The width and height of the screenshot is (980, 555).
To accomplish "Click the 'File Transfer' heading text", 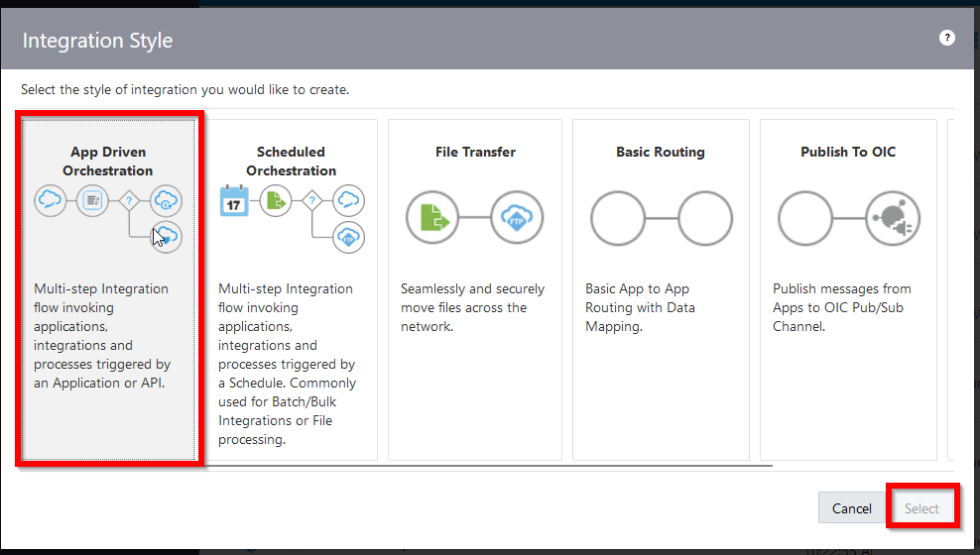I will [476, 152].
